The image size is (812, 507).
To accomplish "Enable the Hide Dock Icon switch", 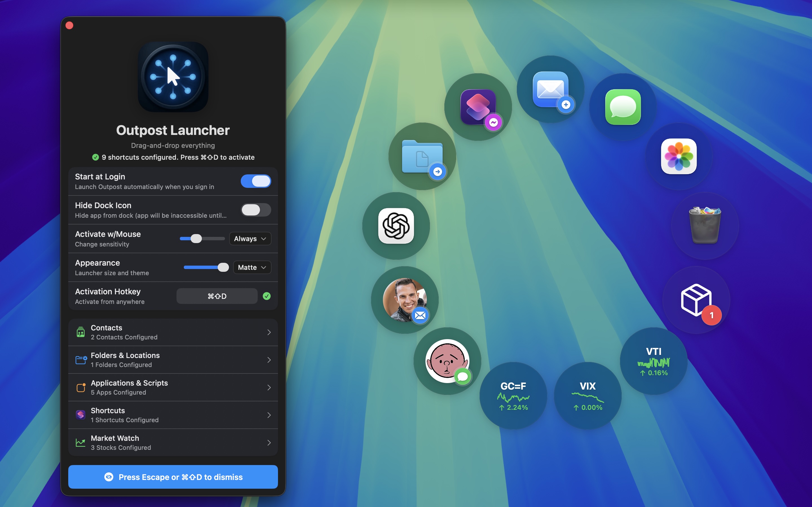I will pyautogui.click(x=256, y=210).
